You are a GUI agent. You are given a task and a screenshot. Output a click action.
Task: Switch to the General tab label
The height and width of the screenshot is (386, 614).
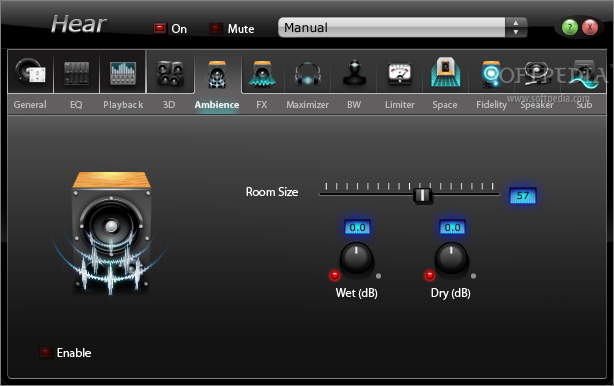coord(30,105)
